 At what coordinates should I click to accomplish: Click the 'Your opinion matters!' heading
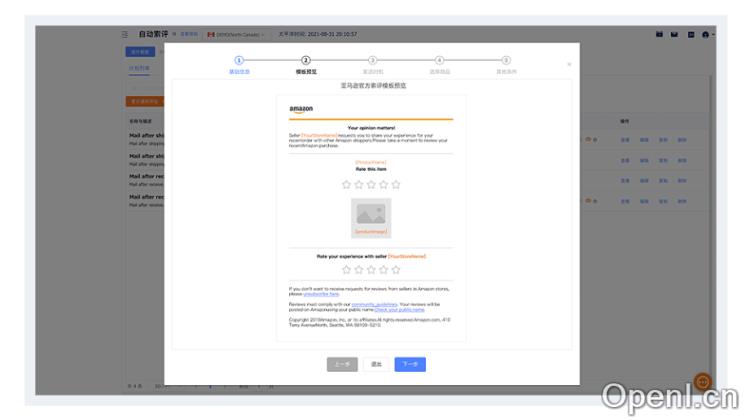click(x=371, y=128)
